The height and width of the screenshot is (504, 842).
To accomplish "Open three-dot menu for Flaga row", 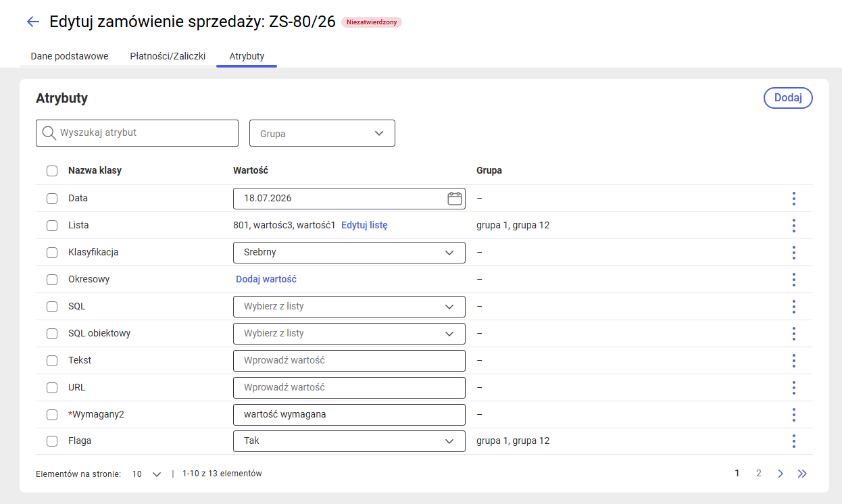I will tap(793, 441).
